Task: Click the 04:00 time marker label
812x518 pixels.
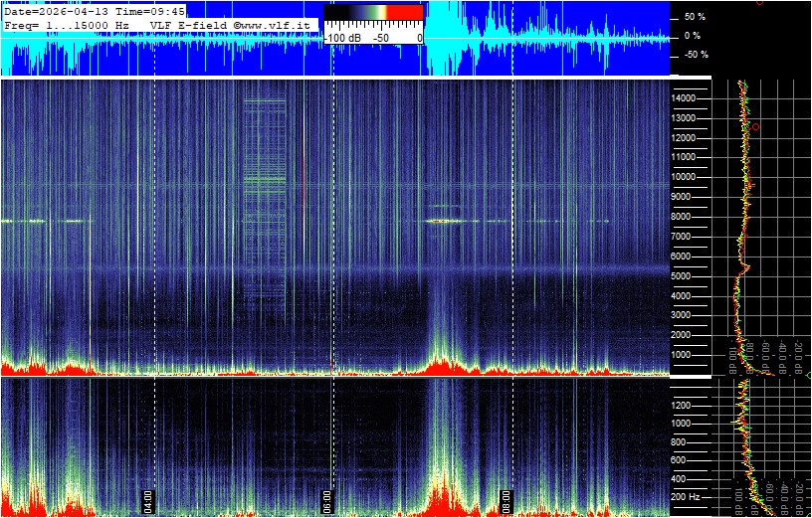Action: pyautogui.click(x=148, y=499)
